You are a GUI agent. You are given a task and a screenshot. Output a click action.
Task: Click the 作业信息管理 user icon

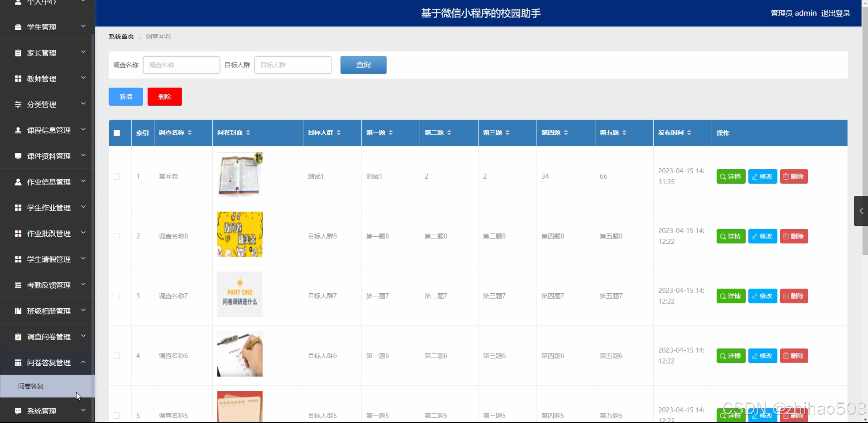coord(18,182)
